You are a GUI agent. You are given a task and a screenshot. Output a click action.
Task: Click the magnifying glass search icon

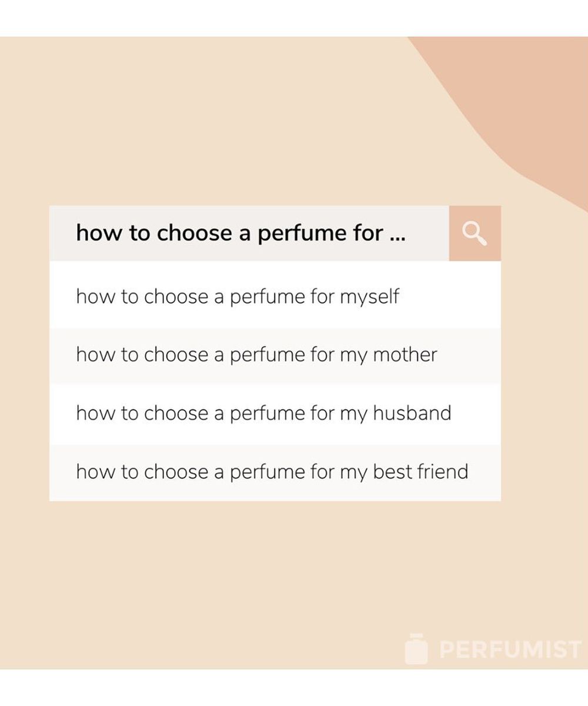tap(475, 234)
